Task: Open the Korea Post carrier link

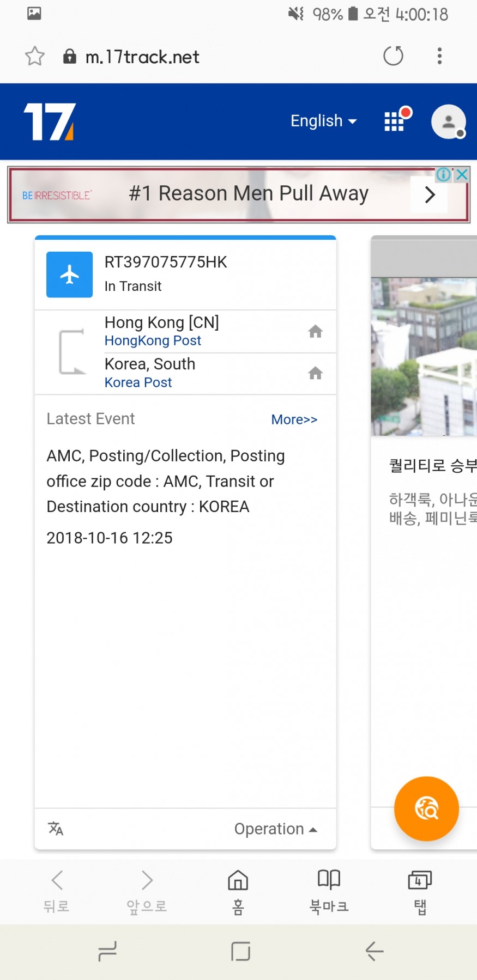Action: point(138,382)
